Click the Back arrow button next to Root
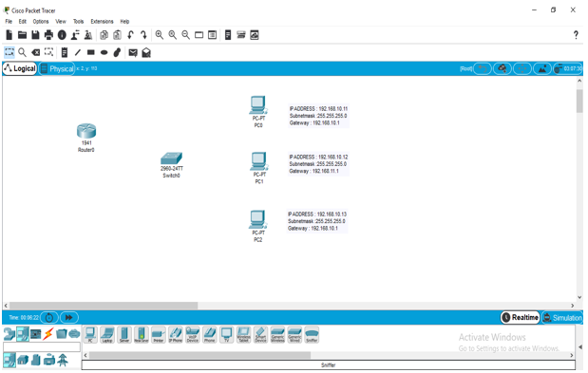Image resolution: width=588 pixels, height=373 pixels. pyautogui.click(x=483, y=68)
